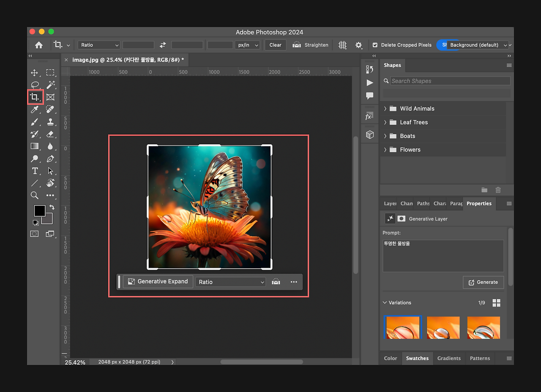This screenshot has height=392, width=541.
Task: Select the History Brush tool
Action: click(x=35, y=134)
